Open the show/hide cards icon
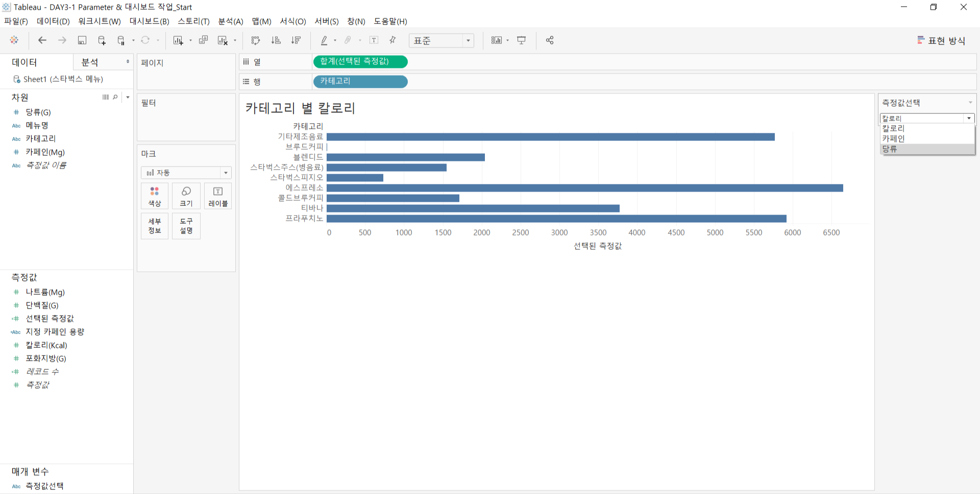980x494 pixels. pyautogui.click(x=497, y=40)
